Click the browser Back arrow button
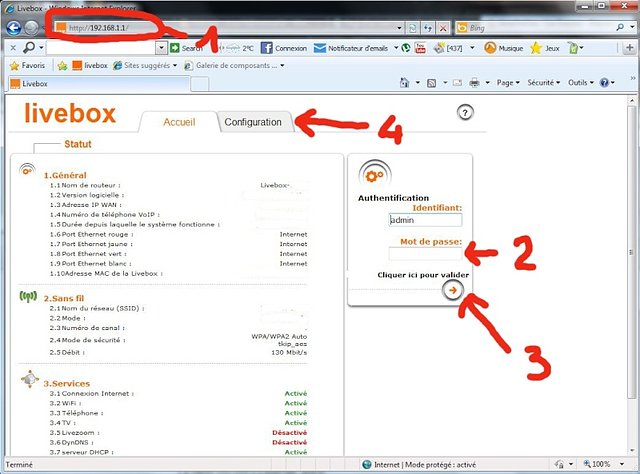This screenshot has height=474, width=640. tap(13, 27)
